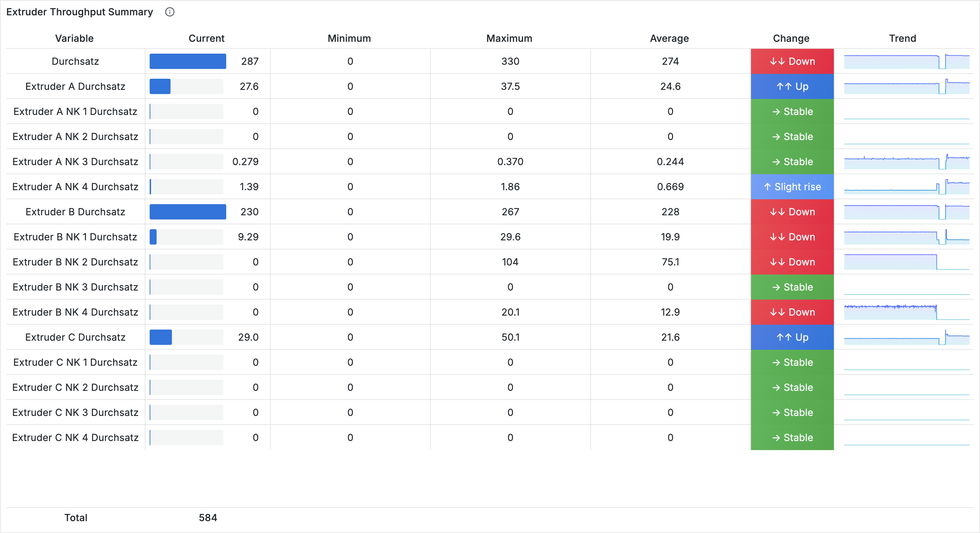The height and width of the screenshot is (533, 980).
Task: Click the Minimum column header
Action: click(x=349, y=38)
